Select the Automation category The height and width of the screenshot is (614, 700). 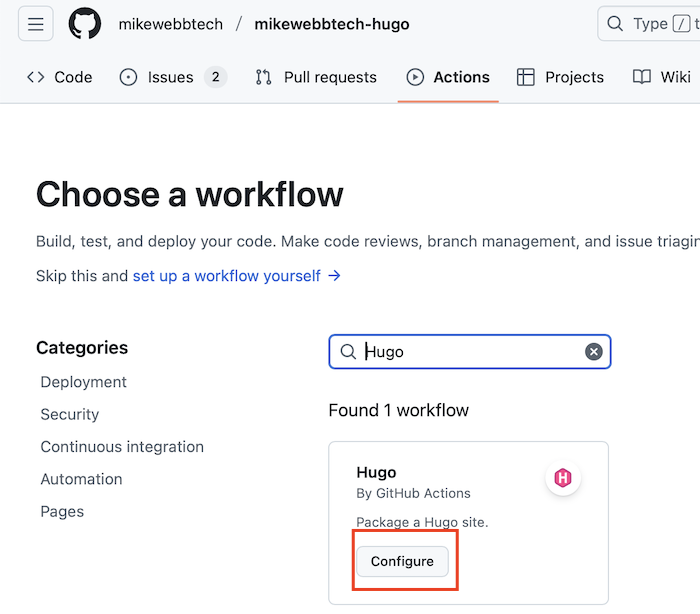tap(81, 479)
